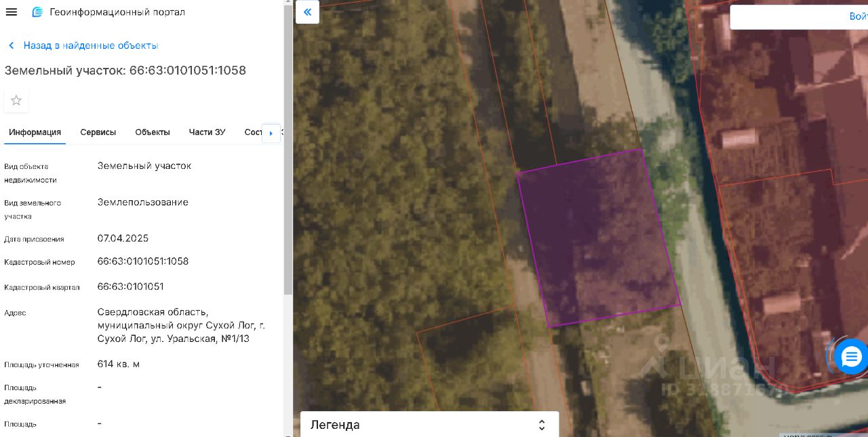Click the back chevron arrow icon
This screenshot has height=437, width=868.
11,45
